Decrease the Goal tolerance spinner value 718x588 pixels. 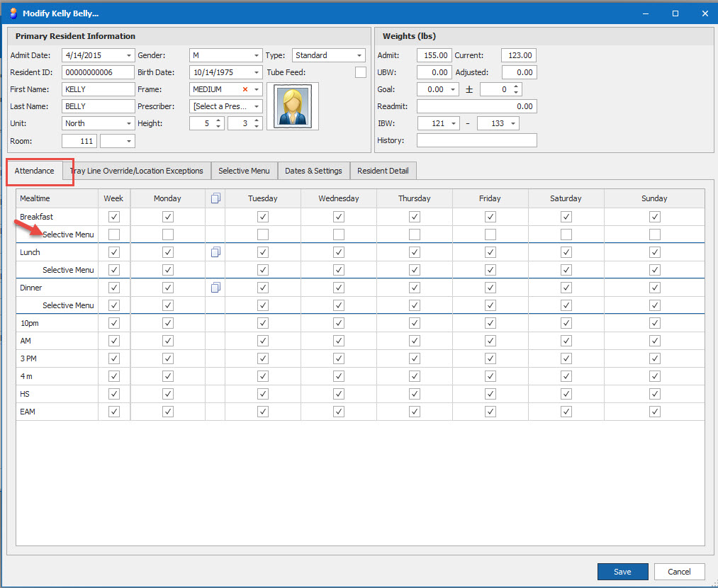[x=516, y=93]
